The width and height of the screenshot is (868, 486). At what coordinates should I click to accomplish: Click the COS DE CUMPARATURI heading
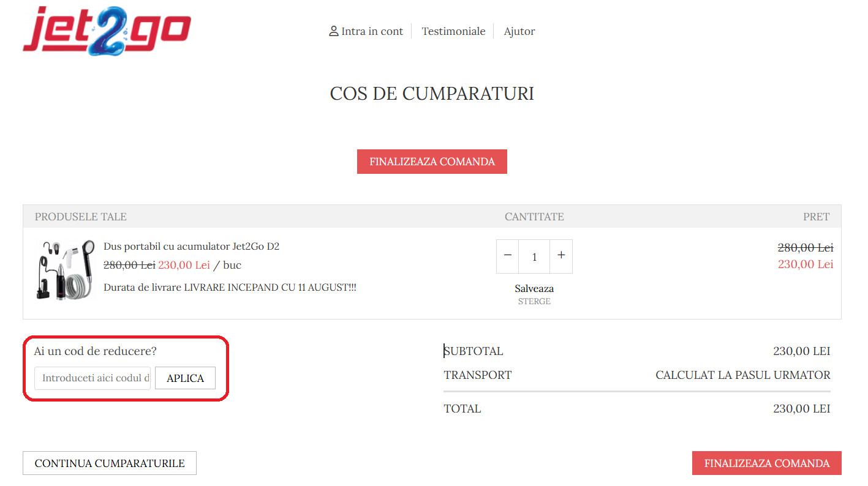(x=432, y=93)
